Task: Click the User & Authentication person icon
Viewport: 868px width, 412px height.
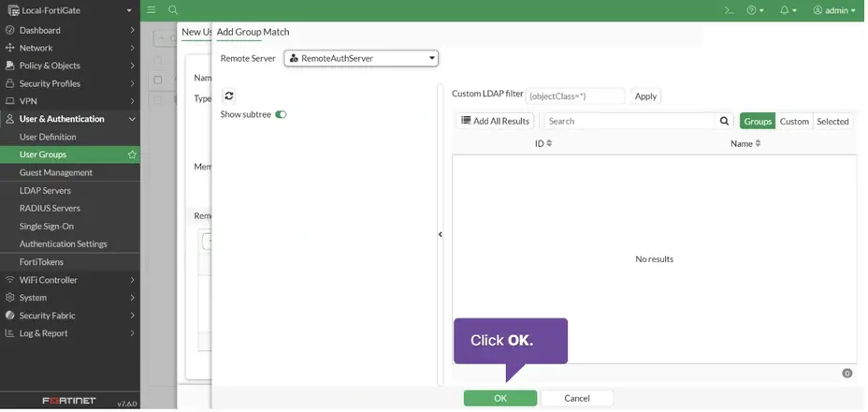Action: (x=9, y=119)
